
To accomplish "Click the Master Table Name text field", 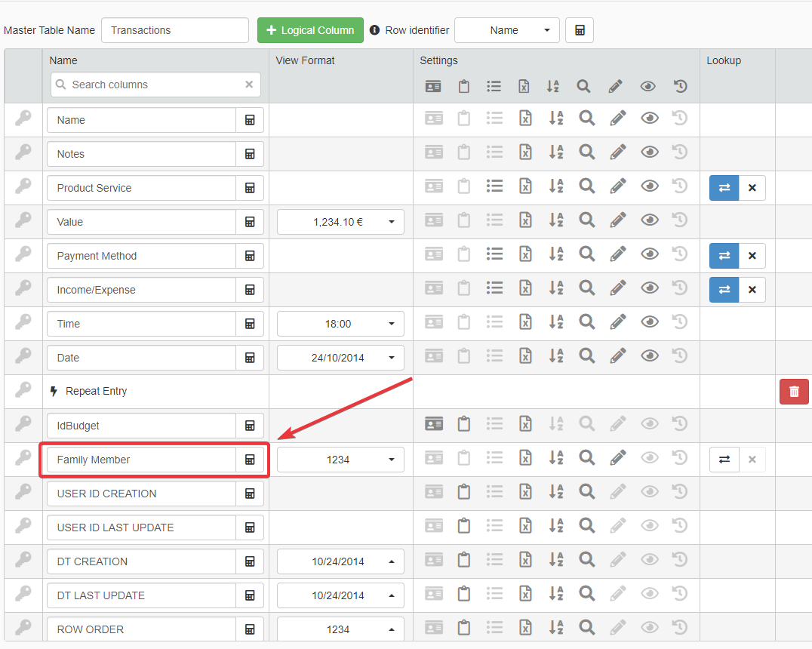I will (175, 30).
